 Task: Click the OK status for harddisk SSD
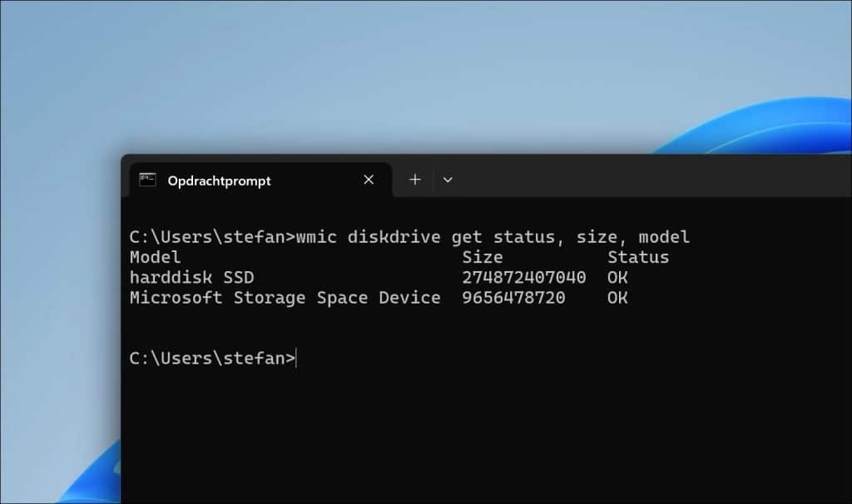[617, 278]
